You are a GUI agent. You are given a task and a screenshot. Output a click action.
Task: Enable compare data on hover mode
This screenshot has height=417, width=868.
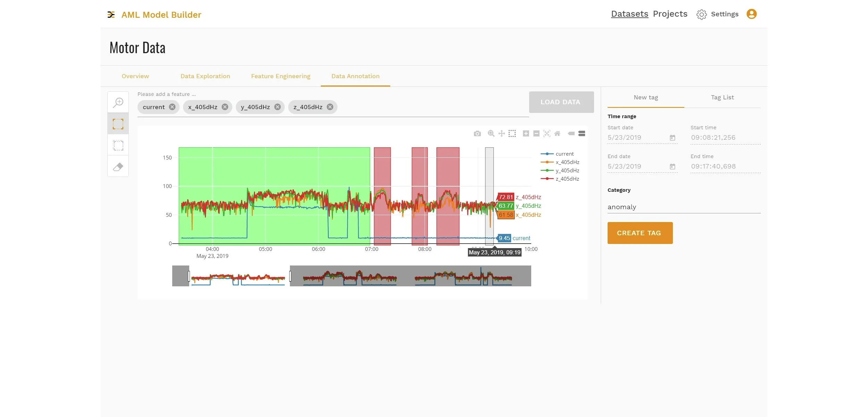click(x=582, y=133)
